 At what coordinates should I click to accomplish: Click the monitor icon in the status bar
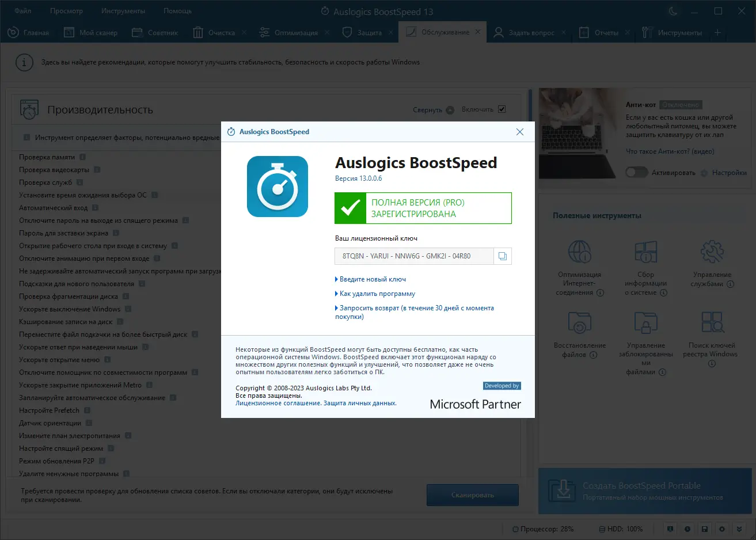pyautogui.click(x=670, y=529)
